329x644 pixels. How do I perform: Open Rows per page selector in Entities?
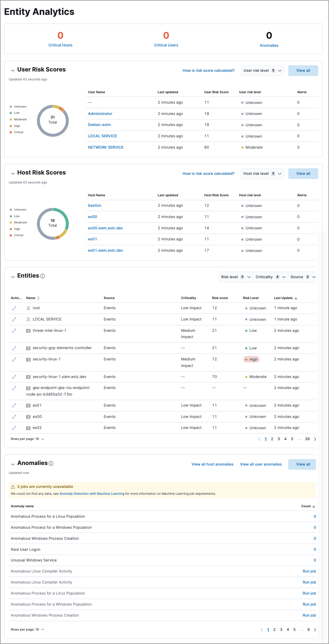27,439
